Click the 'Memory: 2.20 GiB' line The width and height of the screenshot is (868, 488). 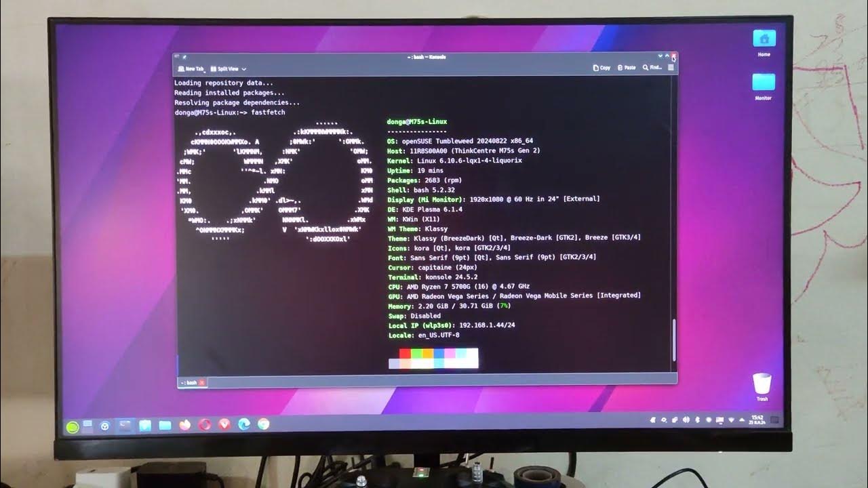point(449,306)
